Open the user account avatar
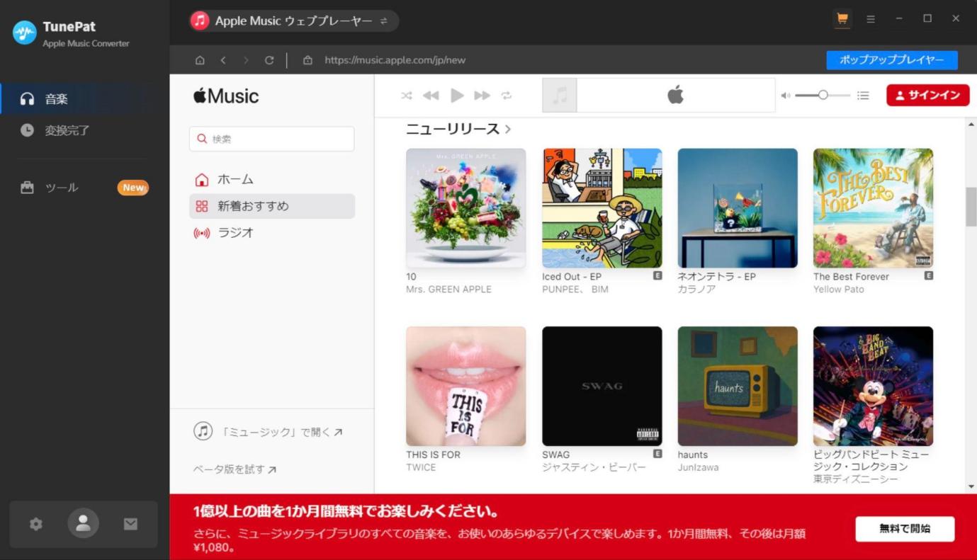 tap(84, 524)
